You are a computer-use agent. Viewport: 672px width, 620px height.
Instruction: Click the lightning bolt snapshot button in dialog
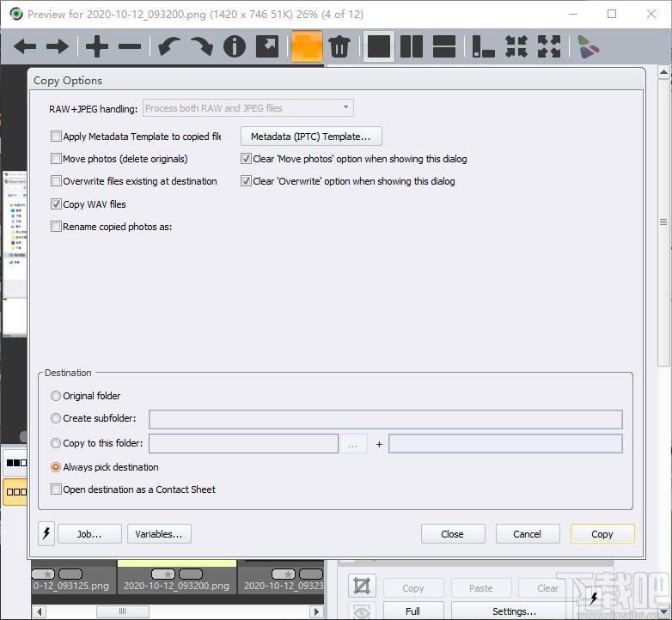[x=46, y=533]
